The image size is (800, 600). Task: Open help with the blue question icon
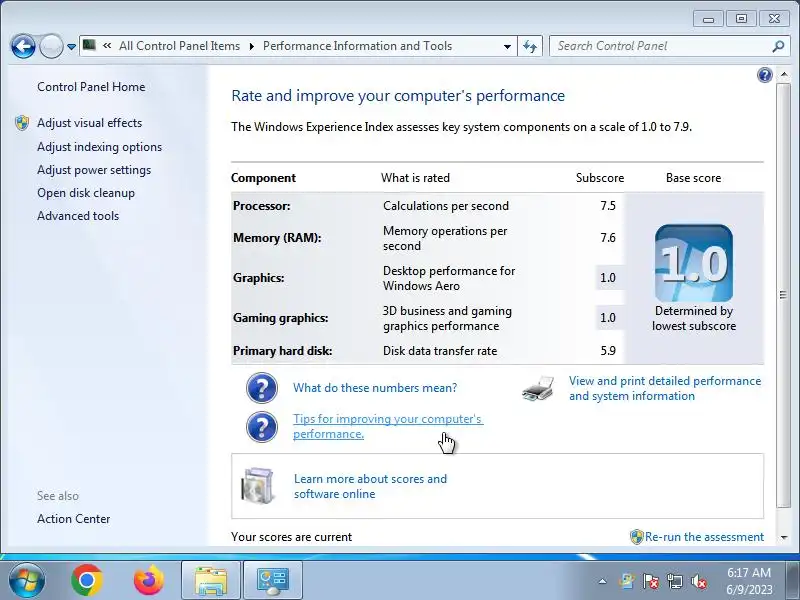coord(764,76)
